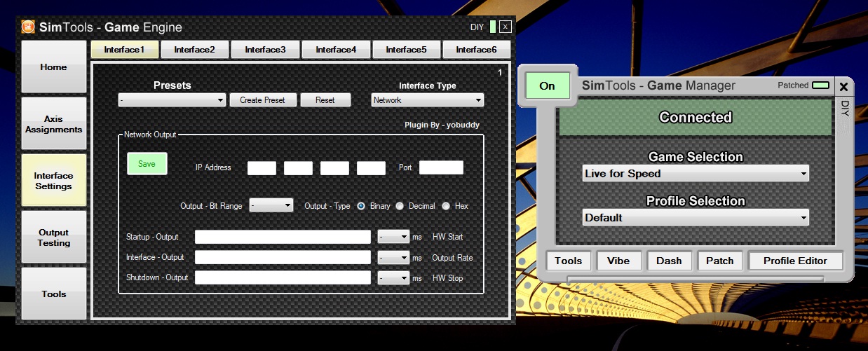Image resolution: width=868 pixels, height=351 pixels.
Task: Switch to the Interface2 tab
Action: 195,50
